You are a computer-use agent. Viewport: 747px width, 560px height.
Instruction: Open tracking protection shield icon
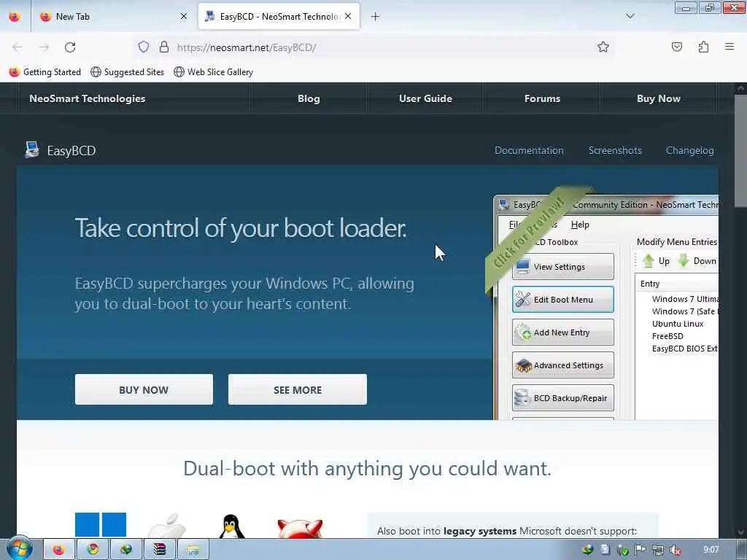coord(144,47)
